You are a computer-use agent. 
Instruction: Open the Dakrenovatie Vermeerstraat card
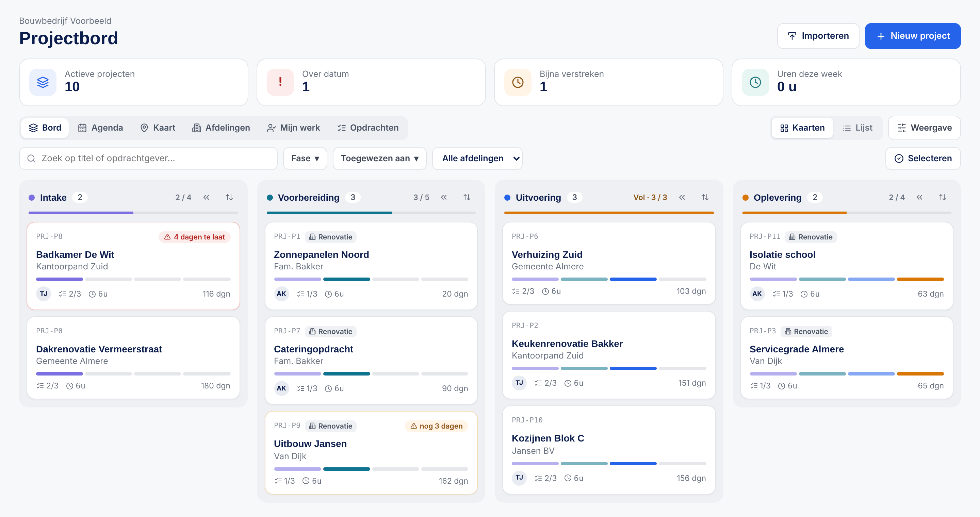[133, 358]
